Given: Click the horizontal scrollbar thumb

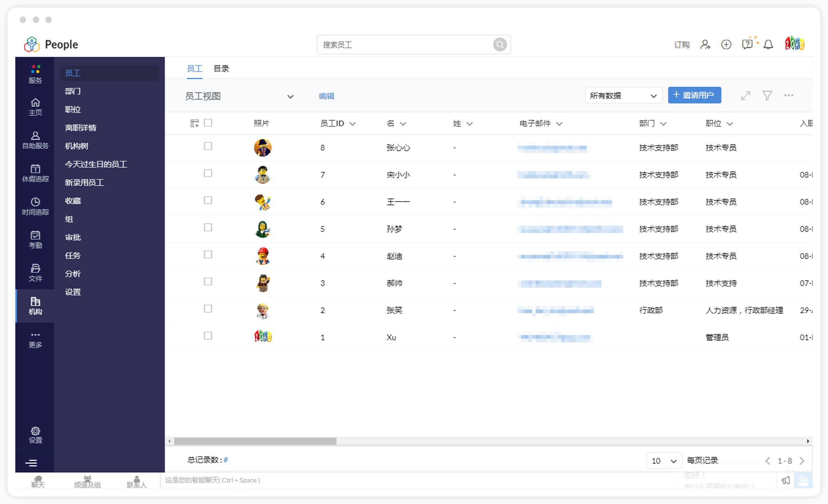Looking at the screenshot, I should 255,441.
